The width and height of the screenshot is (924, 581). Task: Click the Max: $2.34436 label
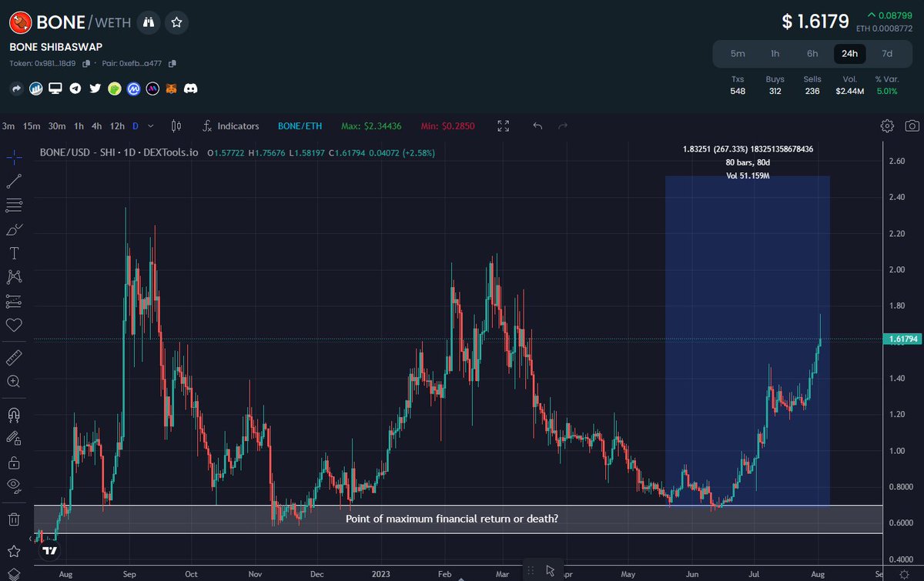click(371, 125)
